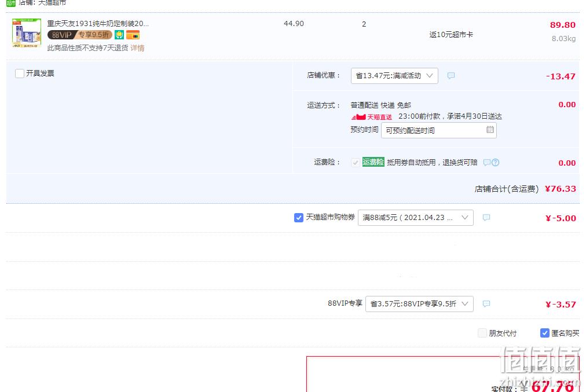The height and width of the screenshot is (392, 586).
Task: Click the 0.00 amount in the 运费险 row
Action: pos(567,163)
